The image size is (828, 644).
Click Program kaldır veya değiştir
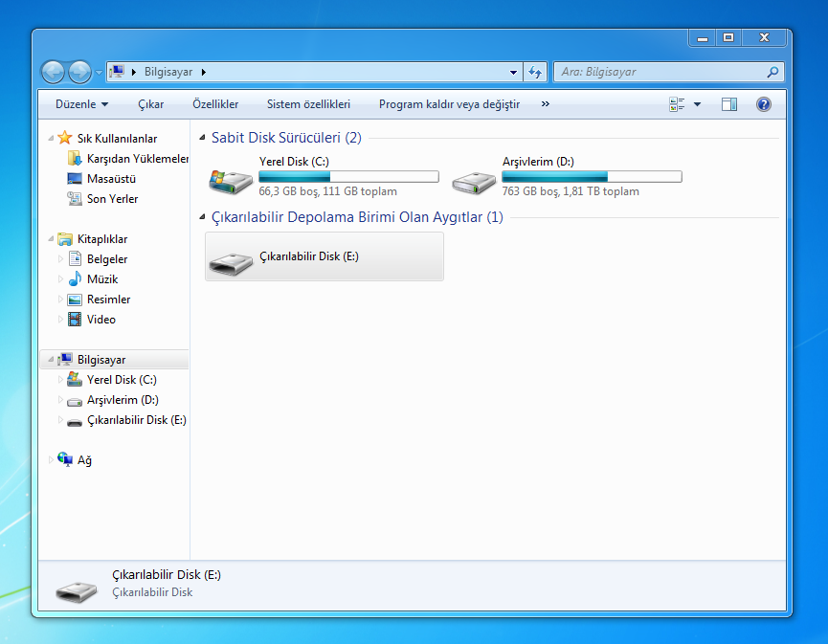tap(449, 104)
